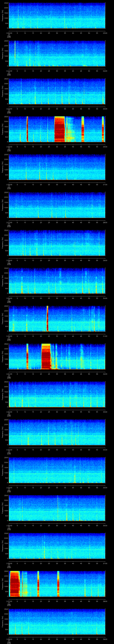
Task: Click the 2:30:00 start time label
Action: tap(9, 336)
